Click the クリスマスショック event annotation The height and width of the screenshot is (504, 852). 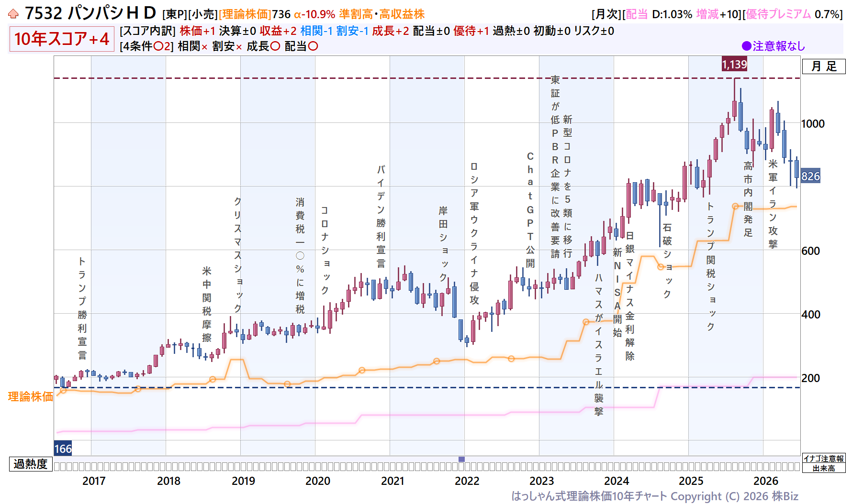(x=238, y=255)
